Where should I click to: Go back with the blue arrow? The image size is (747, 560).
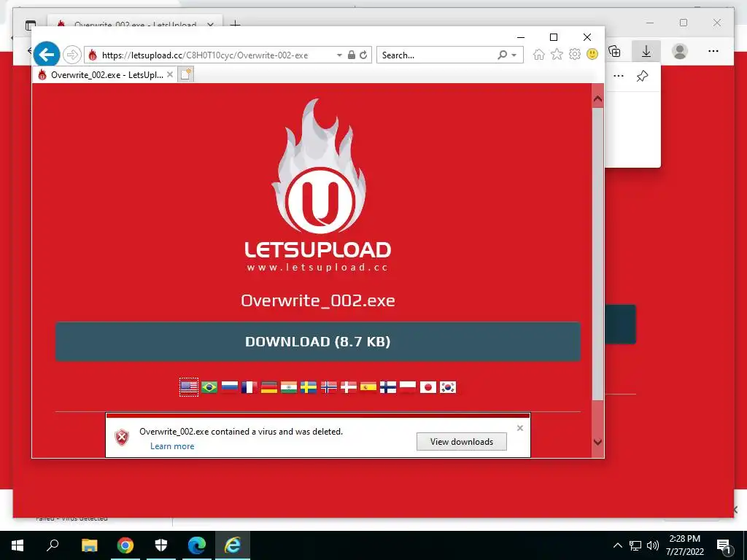click(x=47, y=55)
